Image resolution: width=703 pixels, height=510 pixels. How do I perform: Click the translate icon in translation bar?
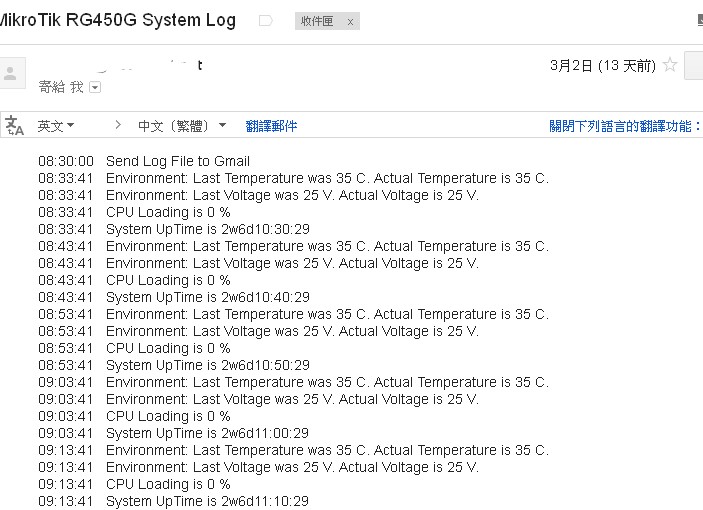(14, 125)
